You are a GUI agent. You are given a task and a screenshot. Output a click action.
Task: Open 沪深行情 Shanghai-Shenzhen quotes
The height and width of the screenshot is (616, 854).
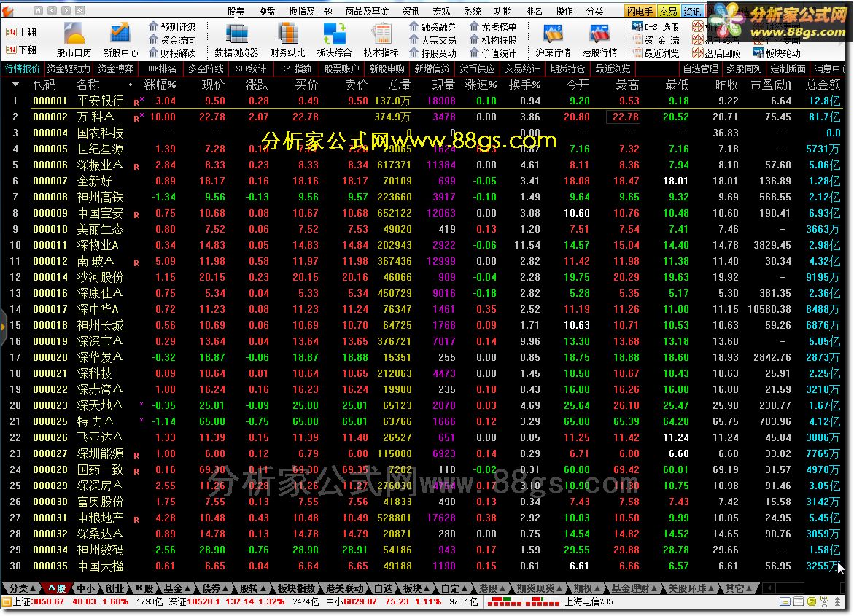coord(553,40)
